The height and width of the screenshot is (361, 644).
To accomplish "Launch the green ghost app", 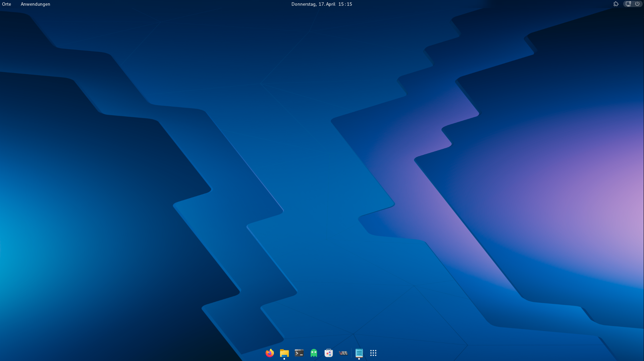I will 314,353.
